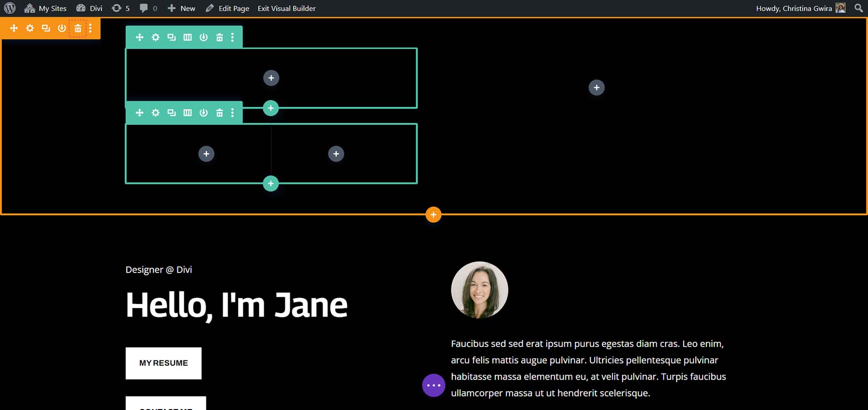The width and height of the screenshot is (868, 410).
Task: Toggle the first row's power icon
Action: tap(203, 37)
